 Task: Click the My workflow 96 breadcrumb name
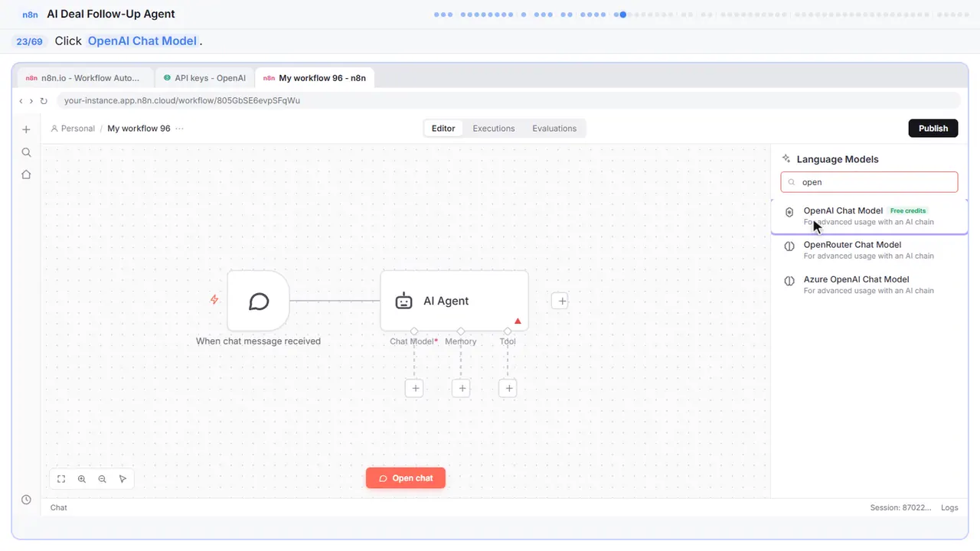tap(139, 129)
